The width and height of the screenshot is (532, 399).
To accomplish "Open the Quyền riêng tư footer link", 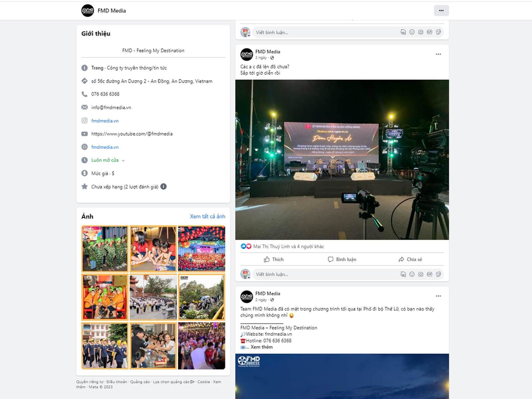I will pyautogui.click(x=90, y=382).
